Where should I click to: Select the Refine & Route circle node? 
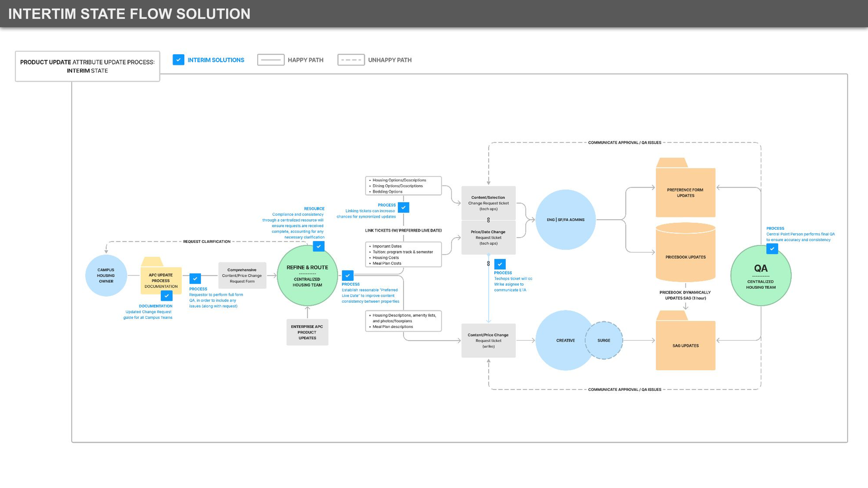[307, 276]
